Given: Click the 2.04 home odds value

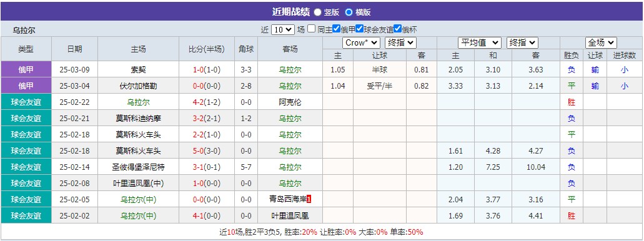Looking at the screenshot, I should (455, 200).
